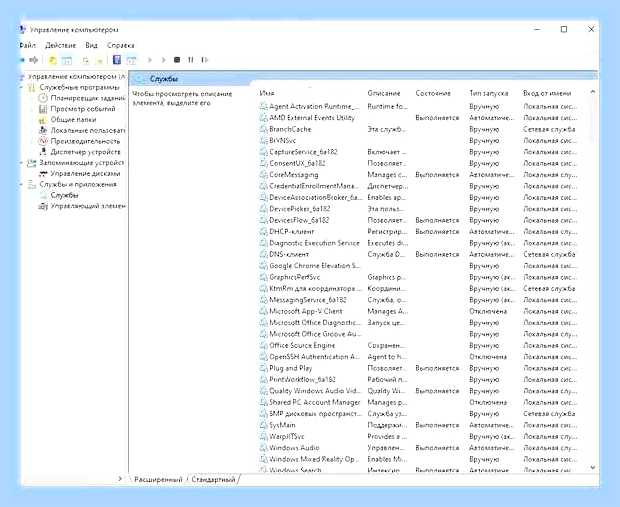Click gear icon of DNS-клиент service
This screenshot has width=620, height=507.
pos(263,254)
